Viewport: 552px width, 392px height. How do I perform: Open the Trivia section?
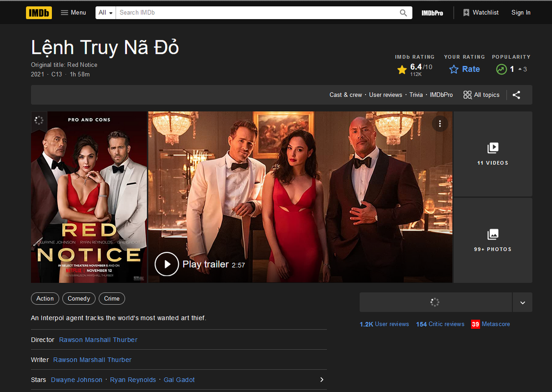416,95
